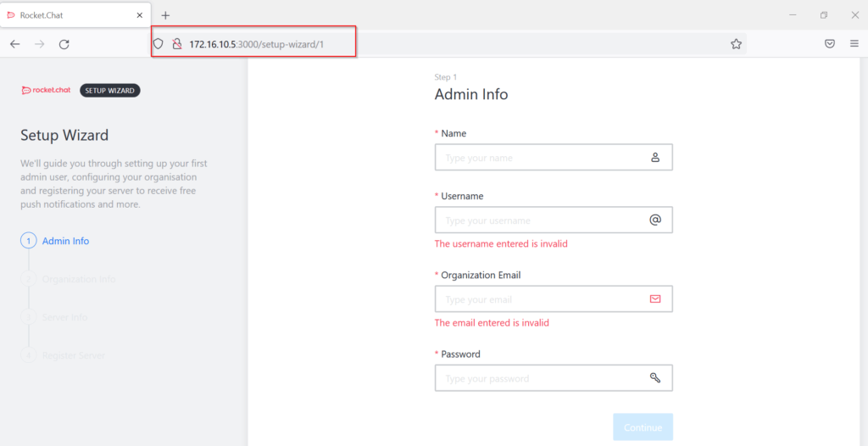Click the browser forward arrow
Screen dimensions: 868x446
39,44
